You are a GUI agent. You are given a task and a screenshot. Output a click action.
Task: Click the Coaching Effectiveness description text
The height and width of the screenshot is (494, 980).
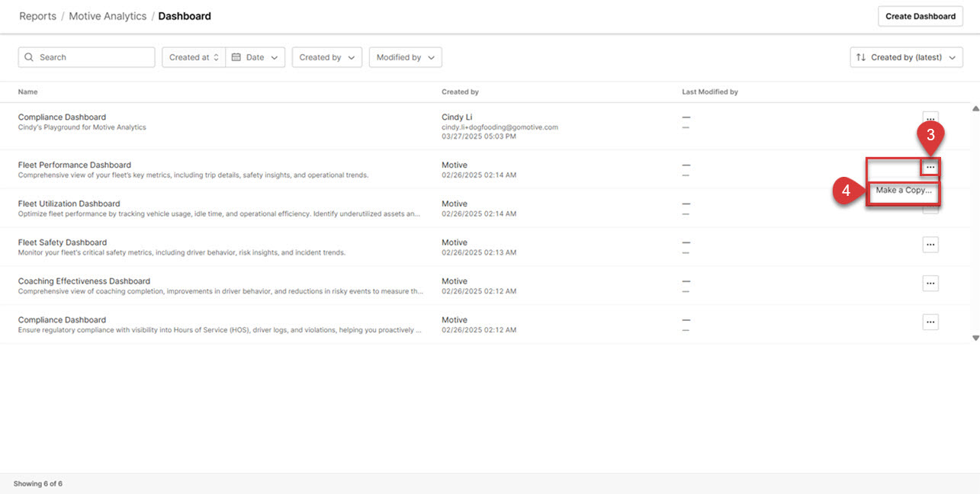pos(220,291)
